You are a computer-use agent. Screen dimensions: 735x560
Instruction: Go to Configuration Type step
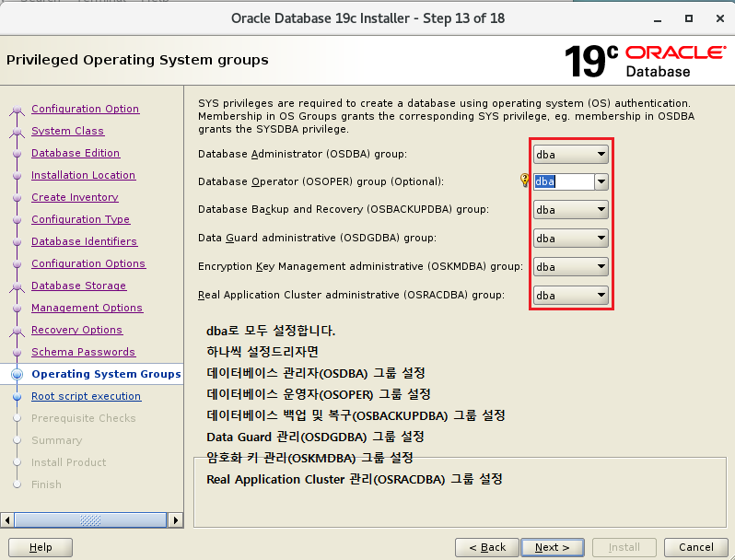tap(81, 219)
